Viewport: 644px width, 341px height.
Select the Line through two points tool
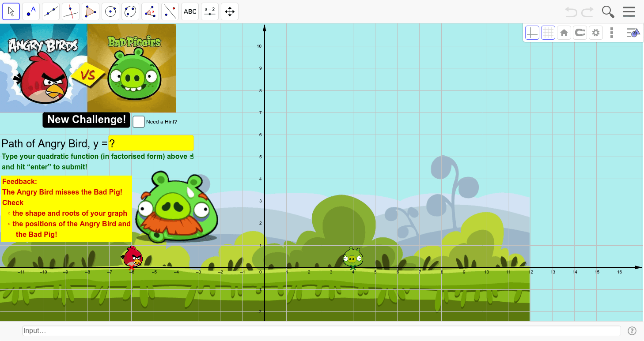pyautogui.click(x=51, y=11)
